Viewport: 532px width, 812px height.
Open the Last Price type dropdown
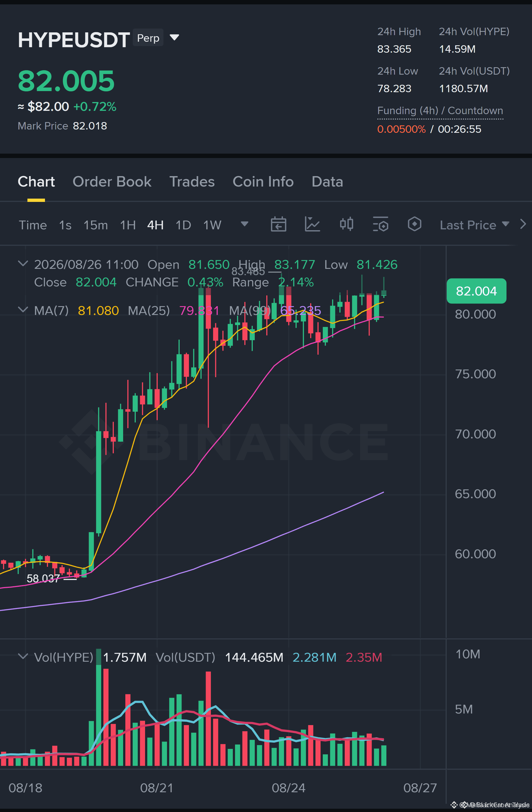click(x=474, y=225)
